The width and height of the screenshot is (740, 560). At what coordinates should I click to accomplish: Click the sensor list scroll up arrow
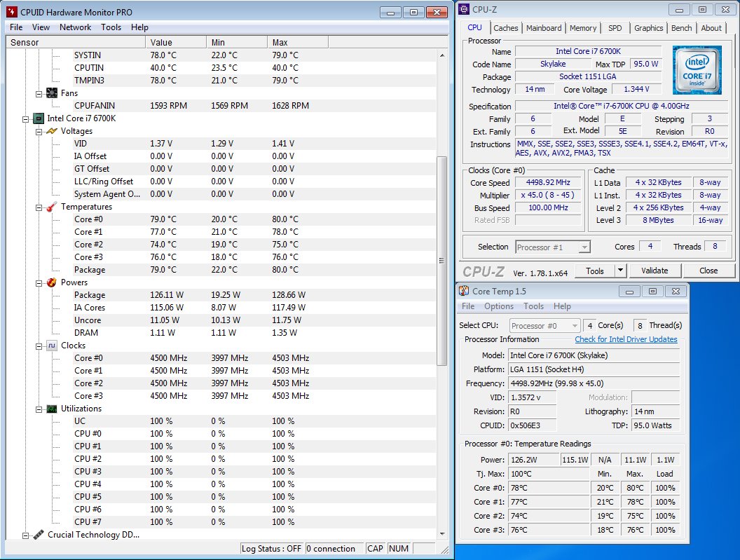tap(441, 55)
